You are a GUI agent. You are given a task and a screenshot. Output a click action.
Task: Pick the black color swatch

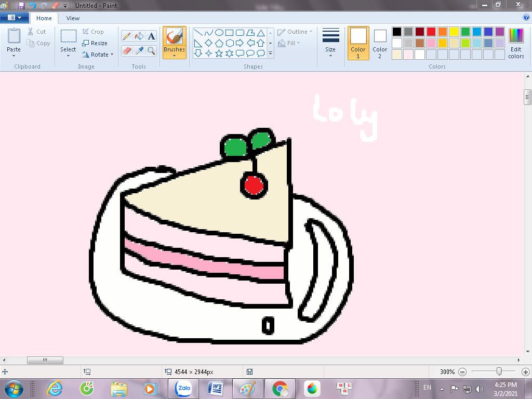(x=396, y=32)
